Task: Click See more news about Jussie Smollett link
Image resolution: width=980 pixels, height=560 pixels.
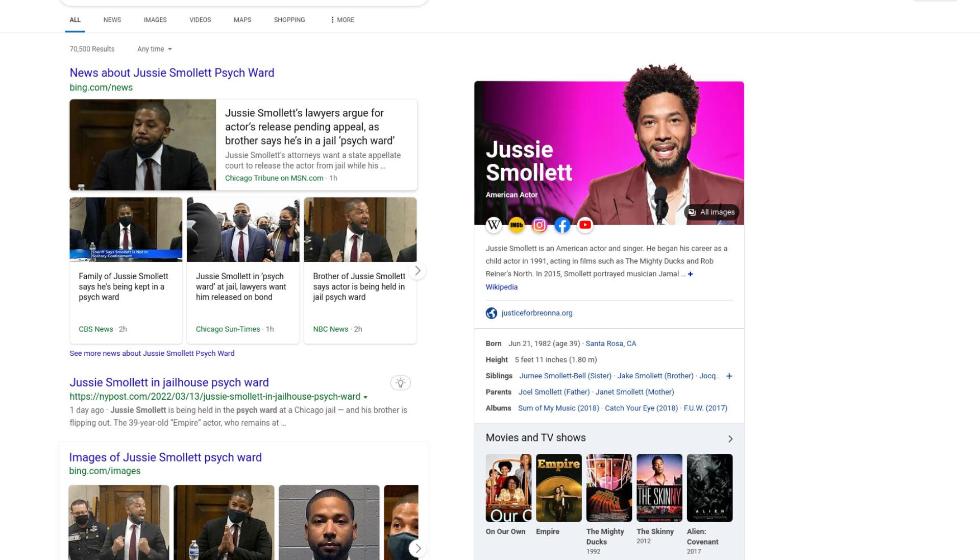Action: 152,353
